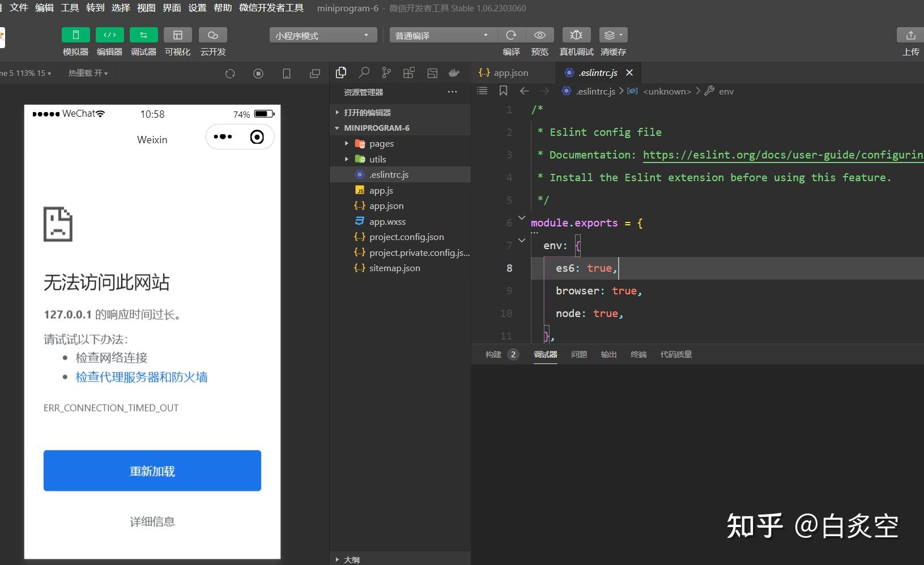Open the 文件 menu
Viewport: 924px width, 565px height.
point(19,8)
